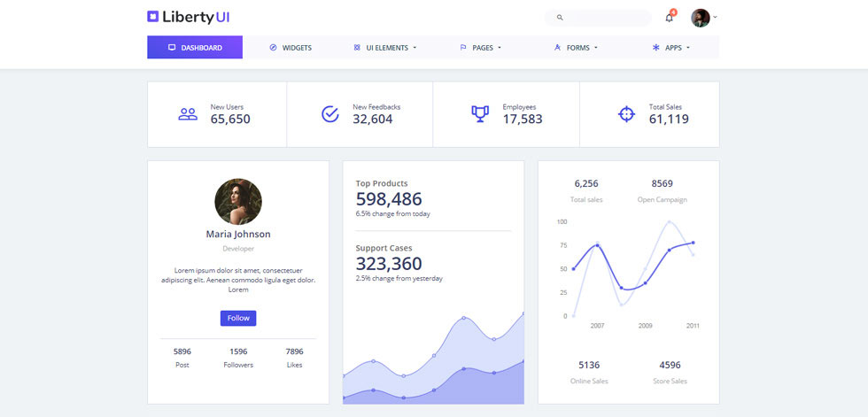The image size is (868, 417).
Task: Click the Support Cases heading
Action: [384, 248]
